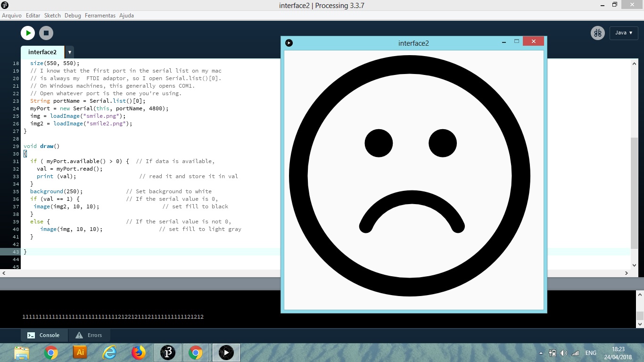Click 'String portName = Serial.list()[0];' line
Screen dimensions: 644x362
pyautogui.click(x=88, y=101)
